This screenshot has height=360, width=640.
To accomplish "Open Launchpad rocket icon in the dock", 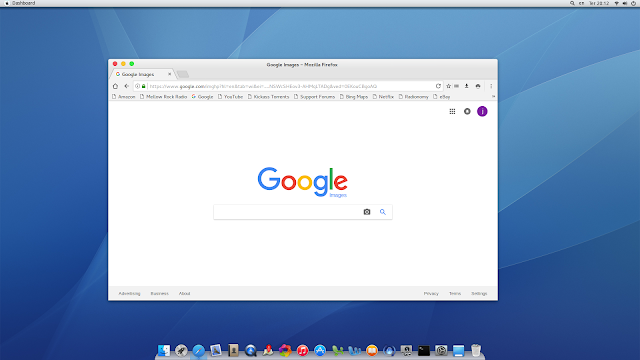I will (x=181, y=350).
